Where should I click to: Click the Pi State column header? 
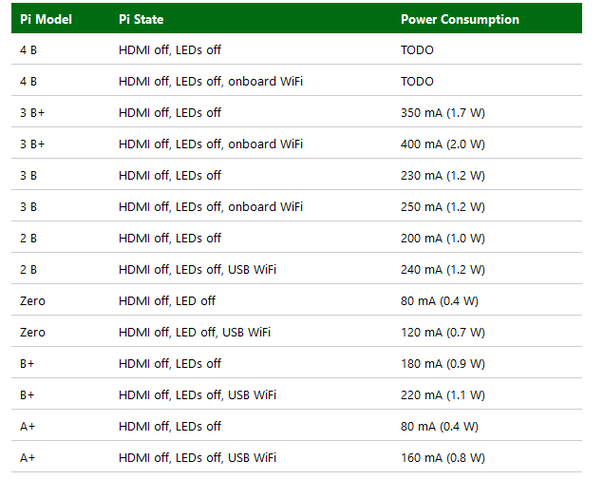[141, 19]
